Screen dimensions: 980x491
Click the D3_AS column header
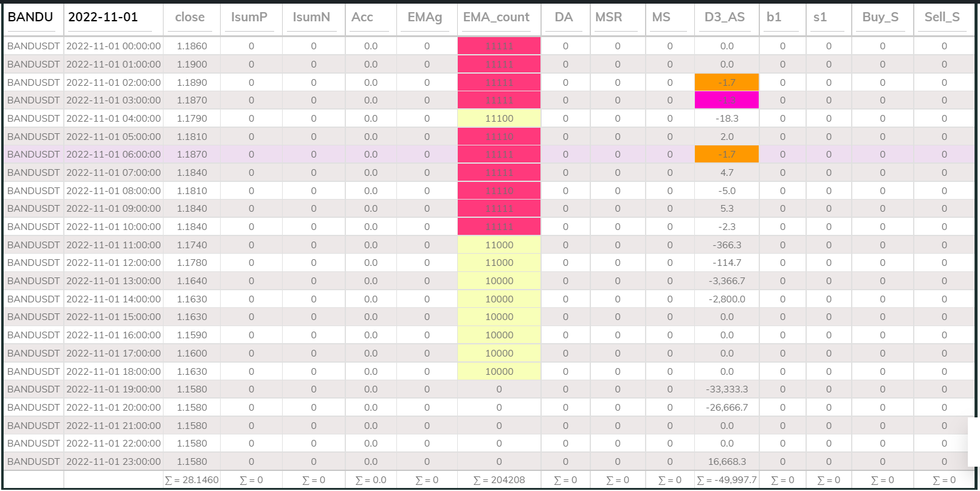click(725, 18)
